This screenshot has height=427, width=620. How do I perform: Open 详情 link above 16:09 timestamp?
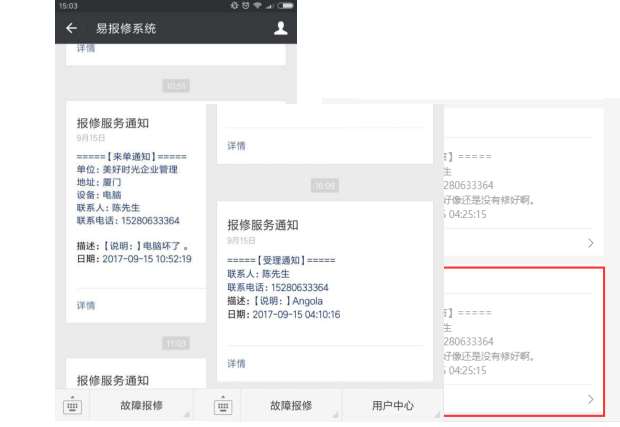point(236,145)
